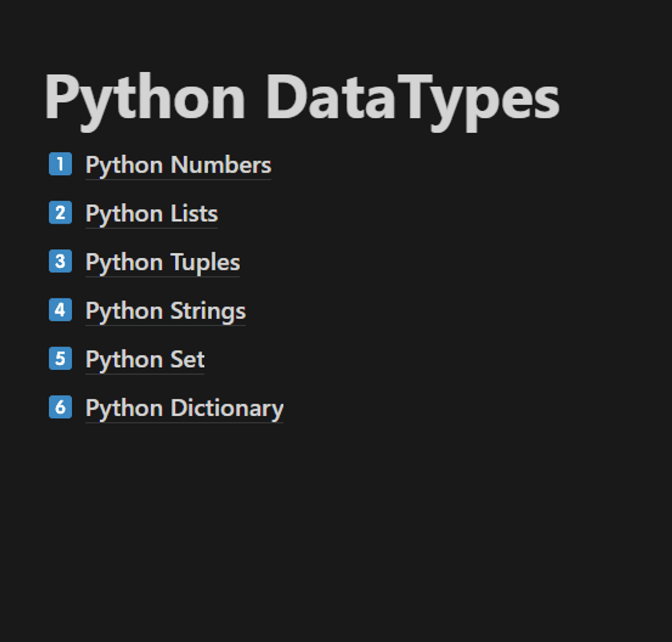
Task: Click the word Numbers in the first link
Action: (221, 165)
